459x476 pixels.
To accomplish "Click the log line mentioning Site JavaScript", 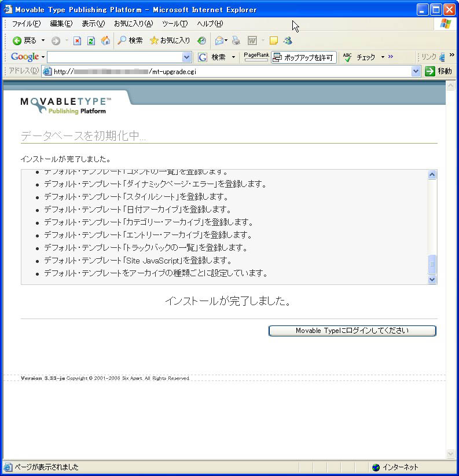I will tap(138, 261).
